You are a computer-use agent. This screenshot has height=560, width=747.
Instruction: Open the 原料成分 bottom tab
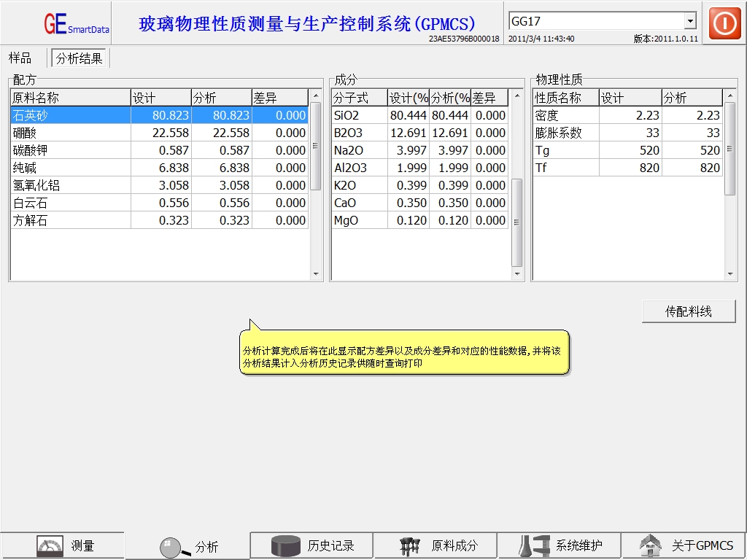[x=436, y=545]
